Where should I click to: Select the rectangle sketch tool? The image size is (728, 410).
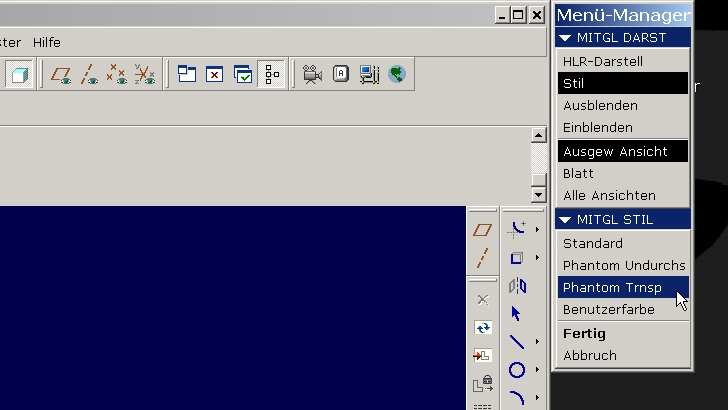(x=517, y=258)
